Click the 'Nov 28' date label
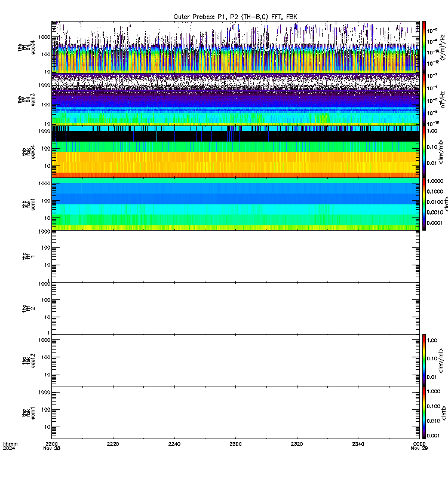 [x=51, y=448]
